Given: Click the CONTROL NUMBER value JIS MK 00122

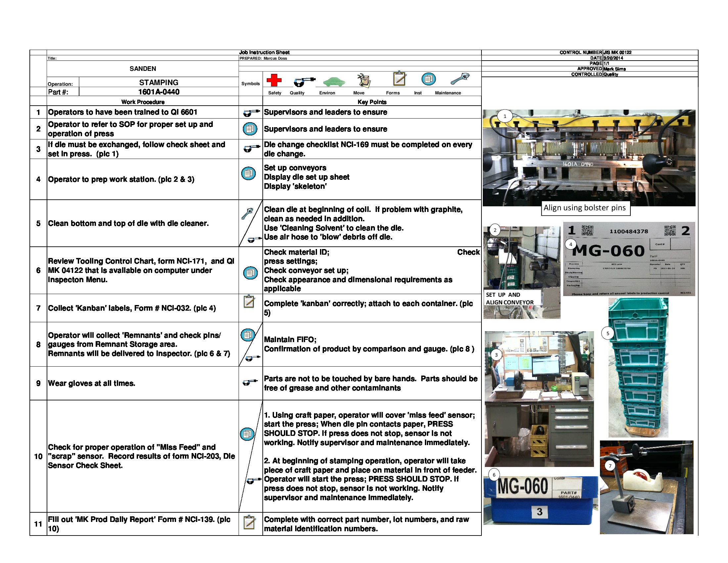Looking at the screenshot, I should [617, 52].
